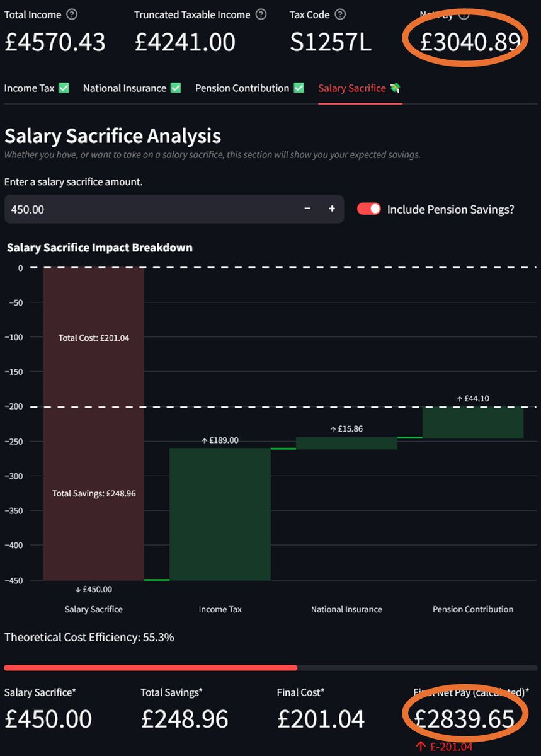The image size is (541, 756).
Task: Click the Final Cost* metric value £201.04
Action: 321,718
